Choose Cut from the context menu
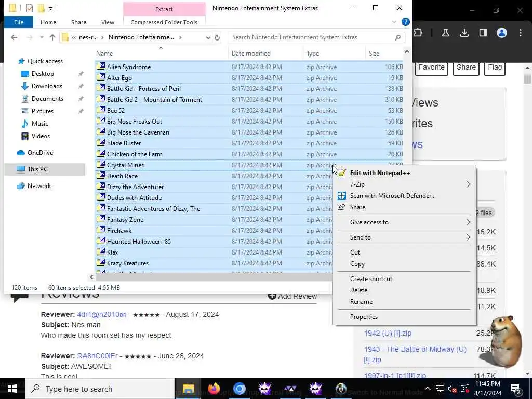Screen dimensions: 532x399 pyautogui.click(x=404, y=252)
